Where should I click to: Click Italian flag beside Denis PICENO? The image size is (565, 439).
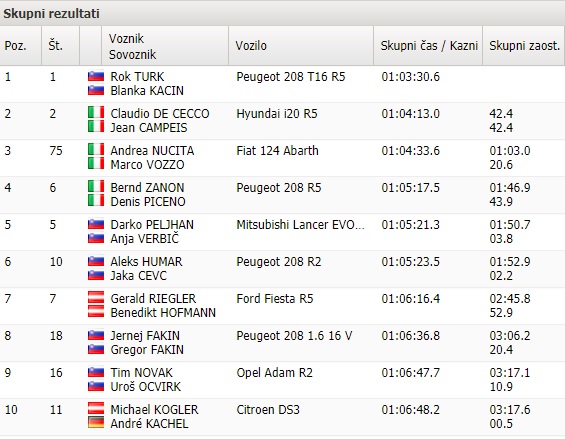[96, 200]
